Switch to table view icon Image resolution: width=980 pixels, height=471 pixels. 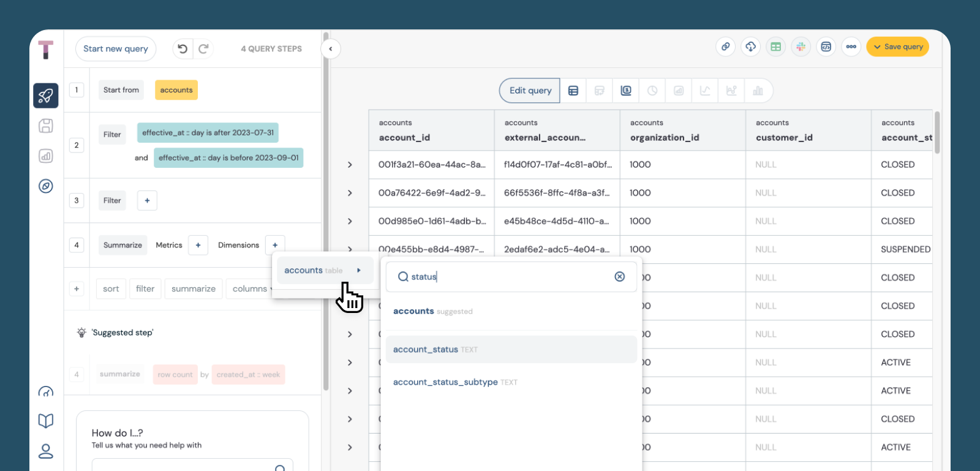click(573, 91)
